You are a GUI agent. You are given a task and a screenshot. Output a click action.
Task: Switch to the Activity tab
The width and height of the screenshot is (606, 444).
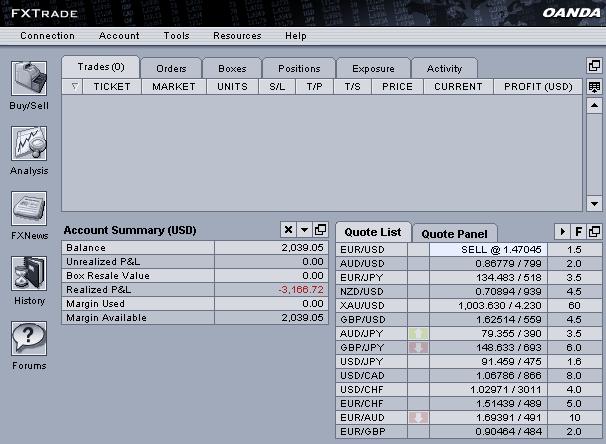444,68
